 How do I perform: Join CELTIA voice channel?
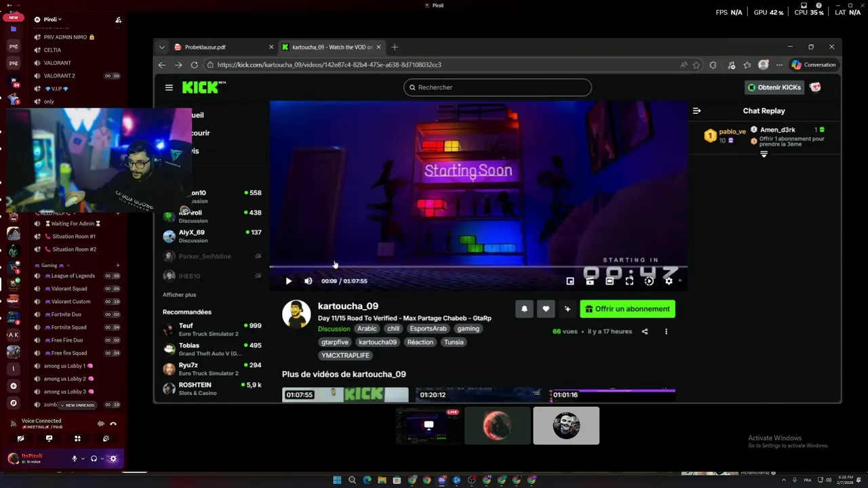pos(77,50)
